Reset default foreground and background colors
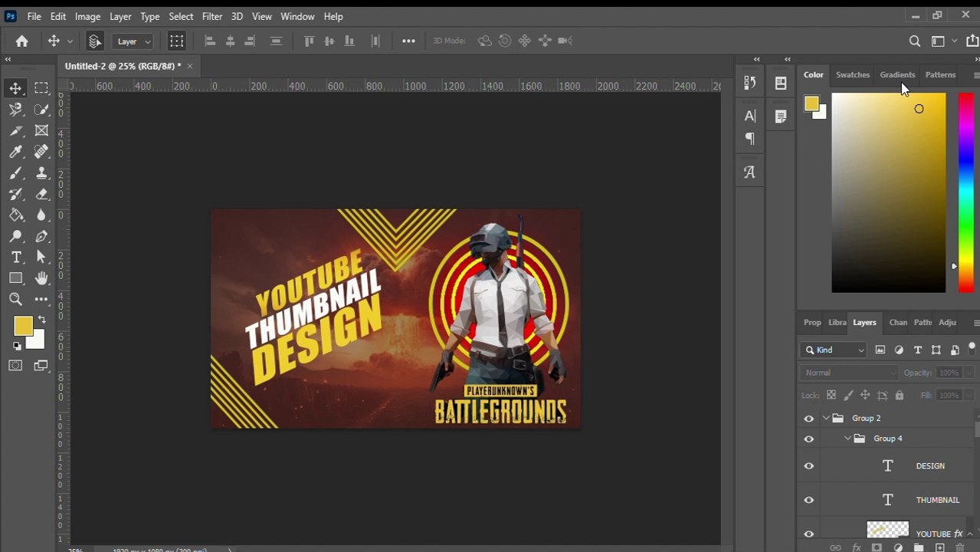 (17, 347)
